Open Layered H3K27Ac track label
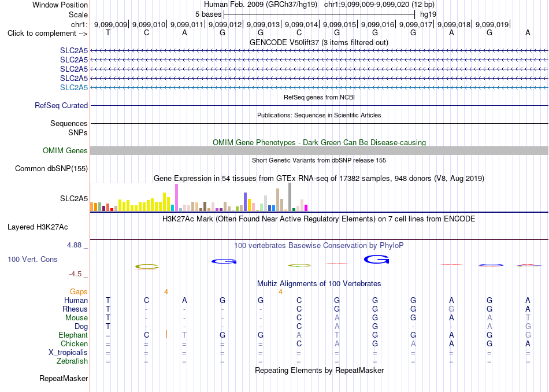The width and height of the screenshot is (549, 392). [38, 227]
